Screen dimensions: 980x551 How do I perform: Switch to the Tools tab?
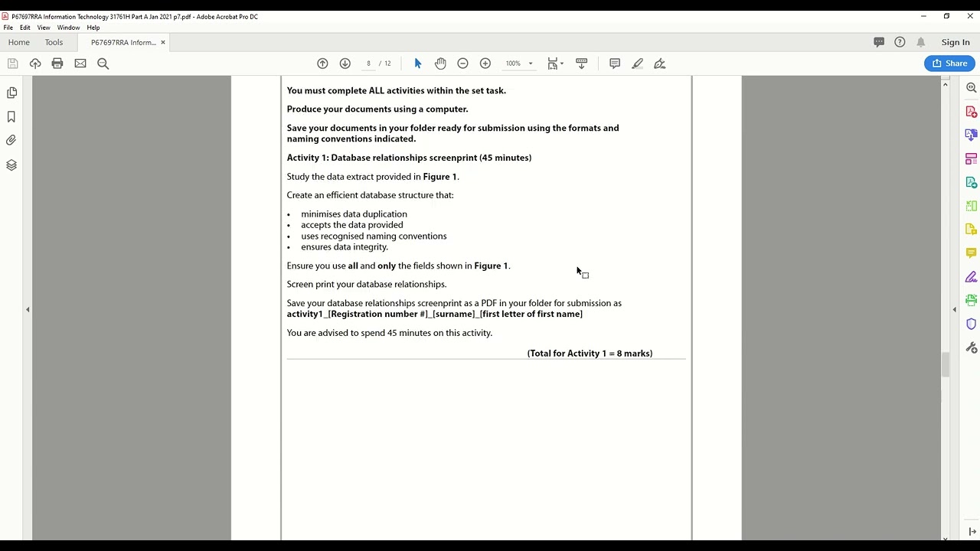coord(54,42)
